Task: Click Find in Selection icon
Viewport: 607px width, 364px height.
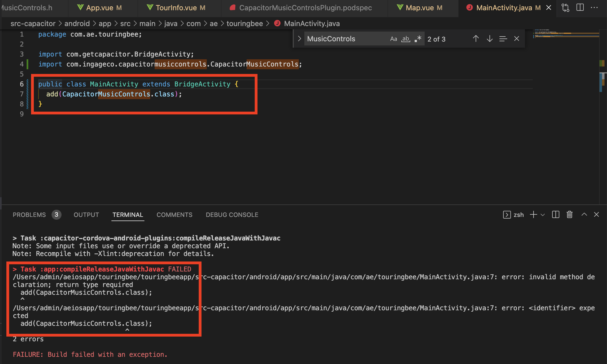Action: click(x=503, y=39)
